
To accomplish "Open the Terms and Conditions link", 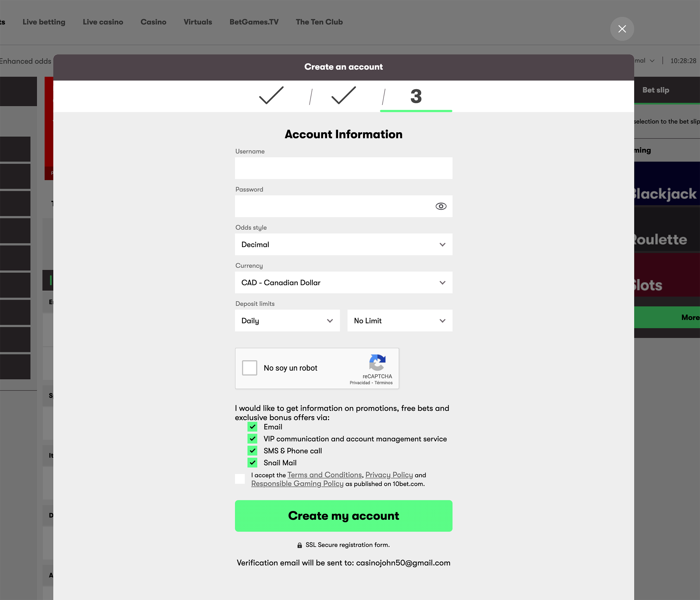I will [325, 475].
